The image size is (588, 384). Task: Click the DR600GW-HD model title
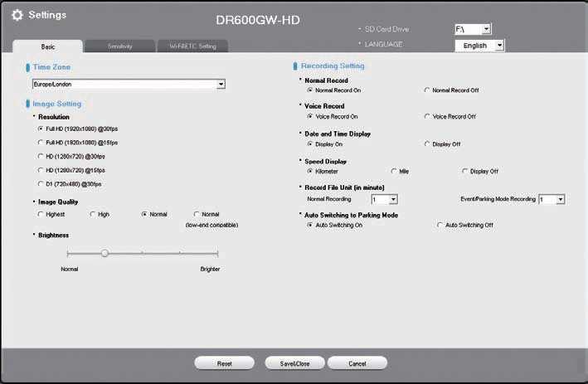point(258,20)
